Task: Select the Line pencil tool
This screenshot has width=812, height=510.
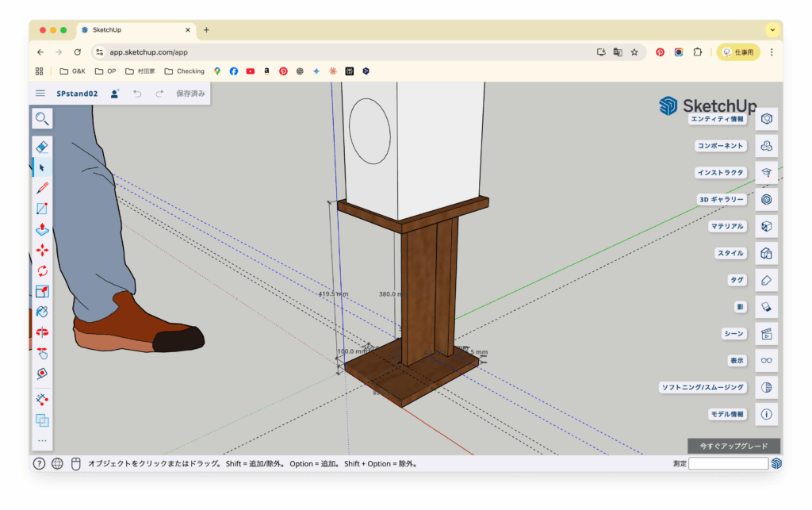Action: click(42, 188)
